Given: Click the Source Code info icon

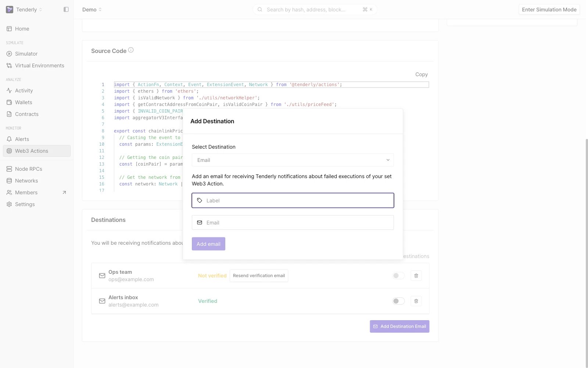Looking at the screenshot, I should click(131, 50).
